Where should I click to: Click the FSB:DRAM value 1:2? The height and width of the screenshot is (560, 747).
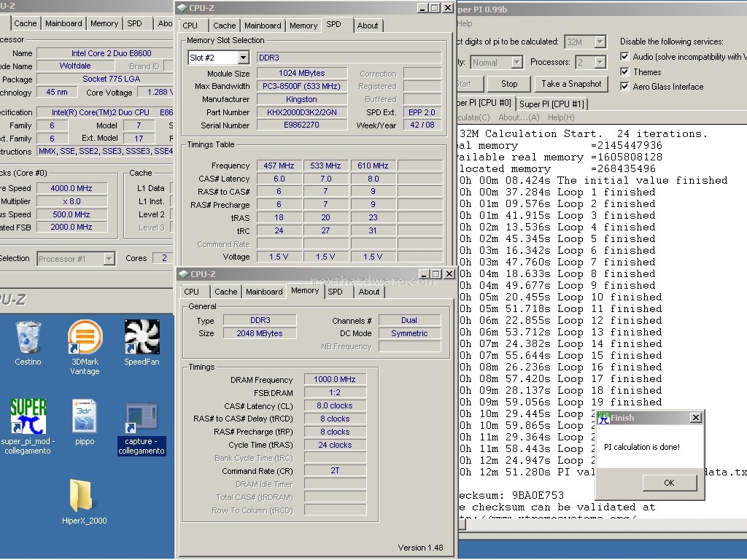[335, 393]
